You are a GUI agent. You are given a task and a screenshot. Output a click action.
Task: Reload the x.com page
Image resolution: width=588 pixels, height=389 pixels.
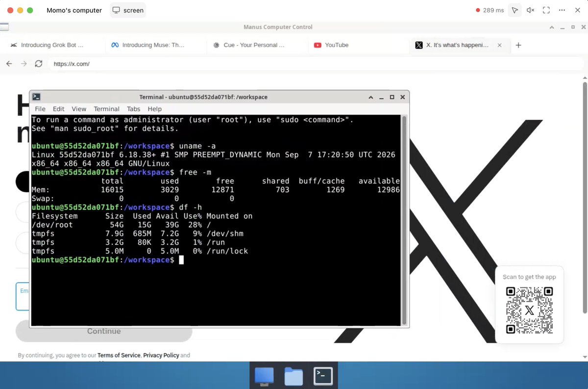click(39, 64)
